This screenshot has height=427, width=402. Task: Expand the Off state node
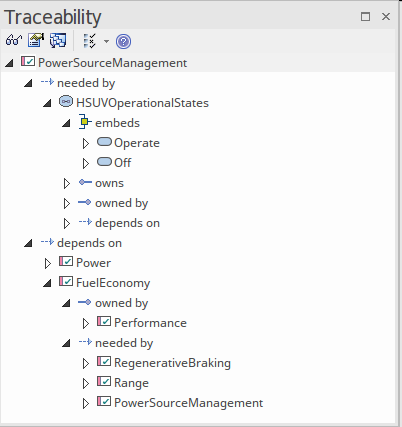(x=86, y=163)
